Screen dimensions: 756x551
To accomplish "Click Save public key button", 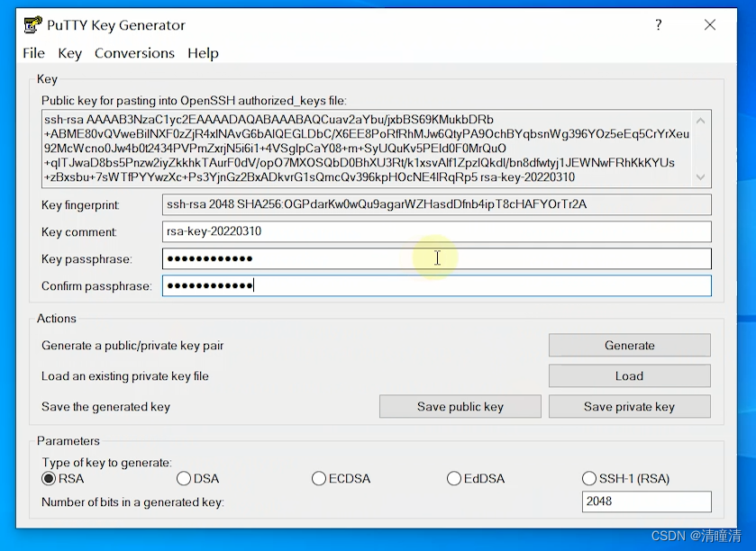I will tap(460, 407).
